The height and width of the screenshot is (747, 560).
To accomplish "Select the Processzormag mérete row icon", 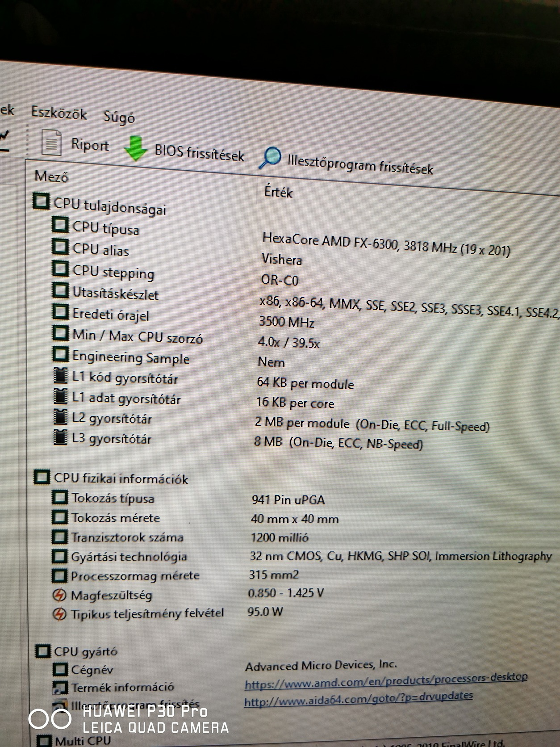I will coord(60,575).
